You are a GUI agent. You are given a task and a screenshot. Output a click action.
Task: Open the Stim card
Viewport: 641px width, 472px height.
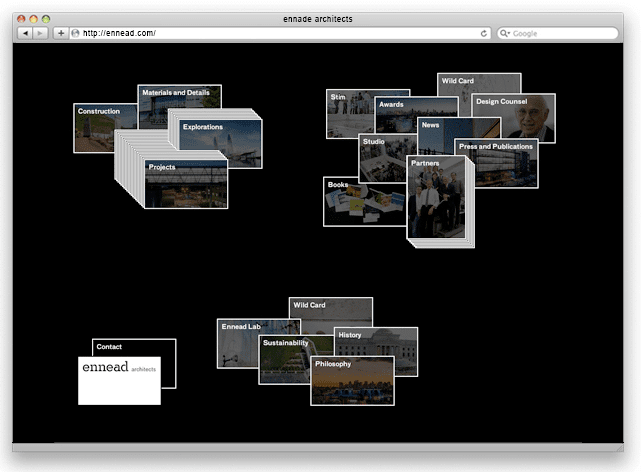(x=350, y=114)
